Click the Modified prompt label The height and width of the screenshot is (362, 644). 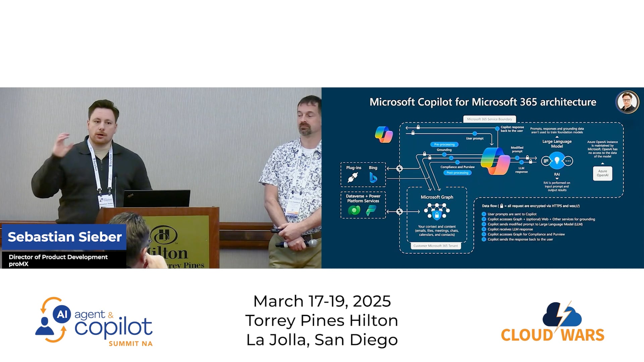pos(517,149)
